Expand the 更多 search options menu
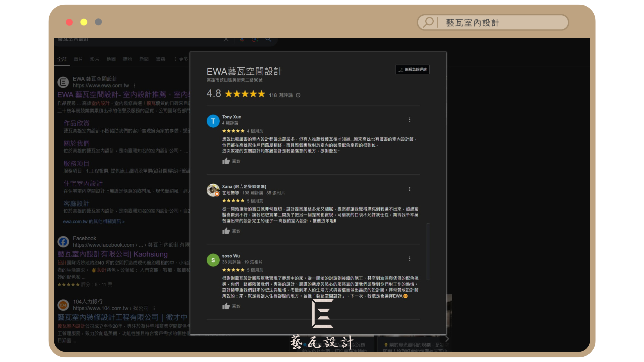Viewport: 644px width, 362px height. pos(181,59)
